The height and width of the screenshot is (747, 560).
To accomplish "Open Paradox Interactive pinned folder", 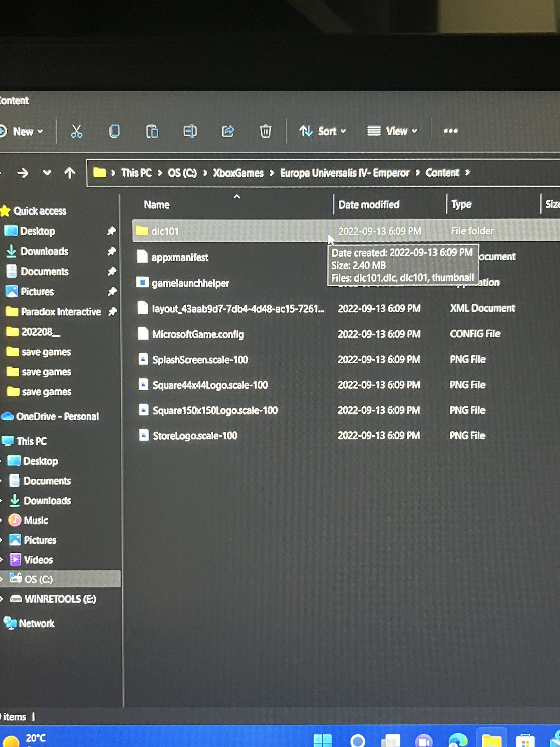I will pyautogui.click(x=61, y=312).
